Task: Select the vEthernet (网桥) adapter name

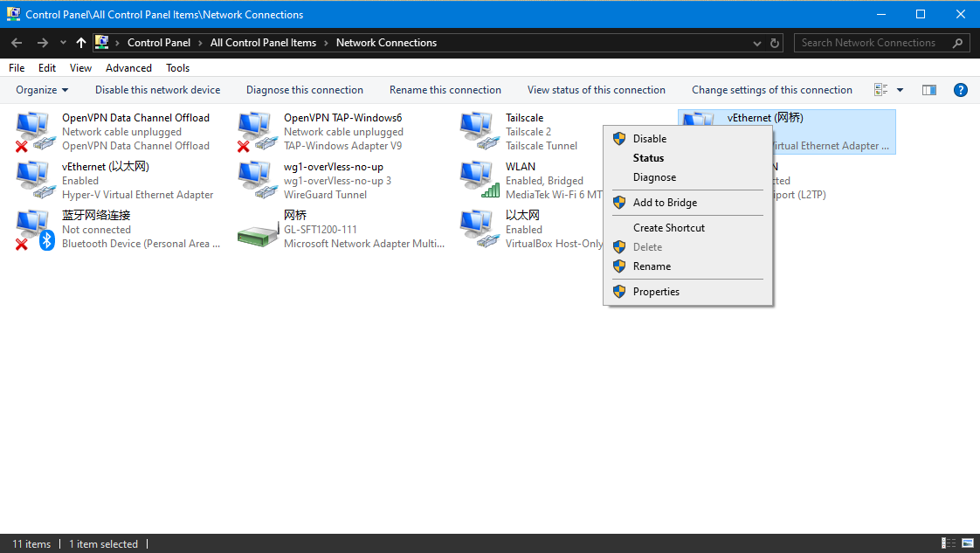Action: point(765,117)
